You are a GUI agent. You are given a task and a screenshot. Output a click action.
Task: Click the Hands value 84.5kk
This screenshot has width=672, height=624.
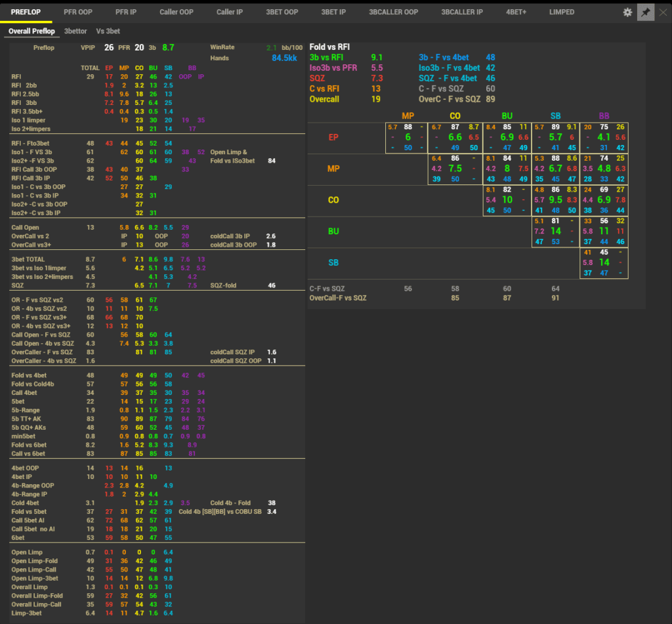pos(284,58)
